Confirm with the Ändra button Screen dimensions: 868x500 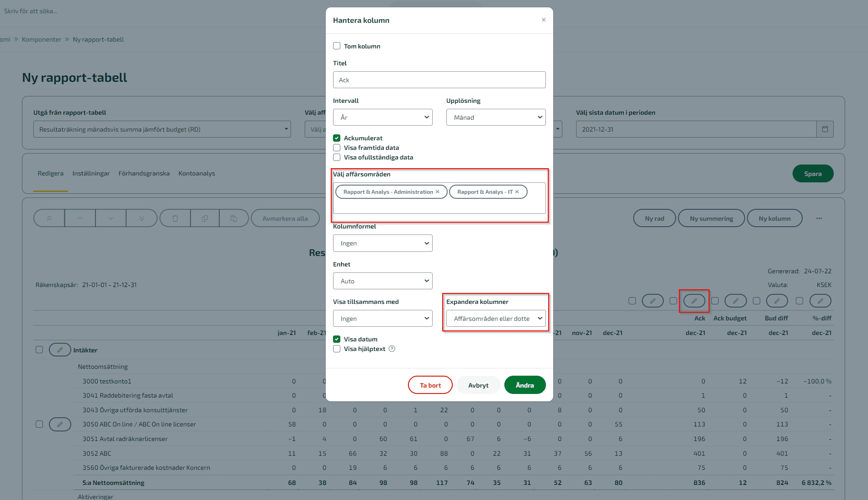[x=525, y=385]
